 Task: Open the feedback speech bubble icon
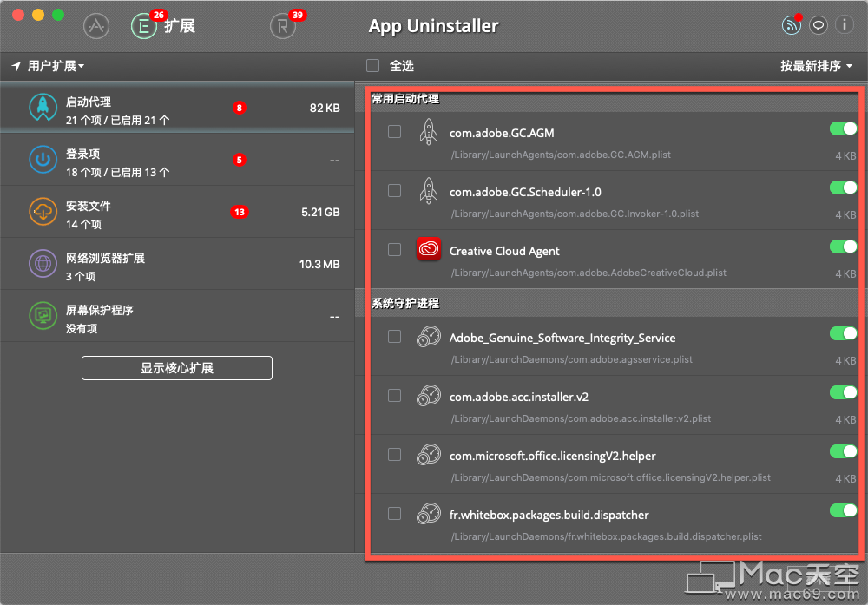point(819,25)
